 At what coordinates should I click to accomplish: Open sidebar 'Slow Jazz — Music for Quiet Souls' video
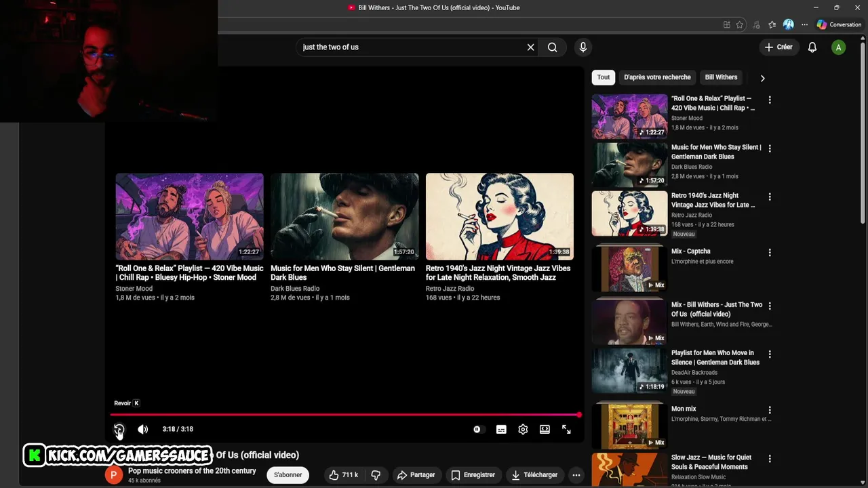(x=711, y=462)
